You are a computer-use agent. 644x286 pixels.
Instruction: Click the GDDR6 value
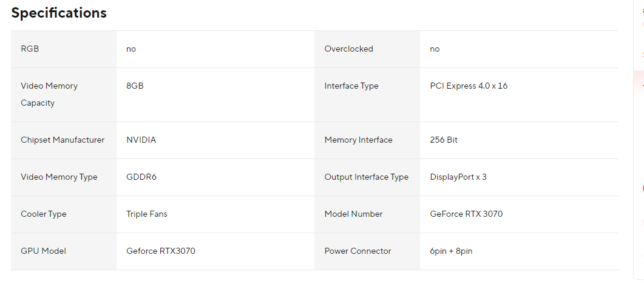tap(141, 177)
